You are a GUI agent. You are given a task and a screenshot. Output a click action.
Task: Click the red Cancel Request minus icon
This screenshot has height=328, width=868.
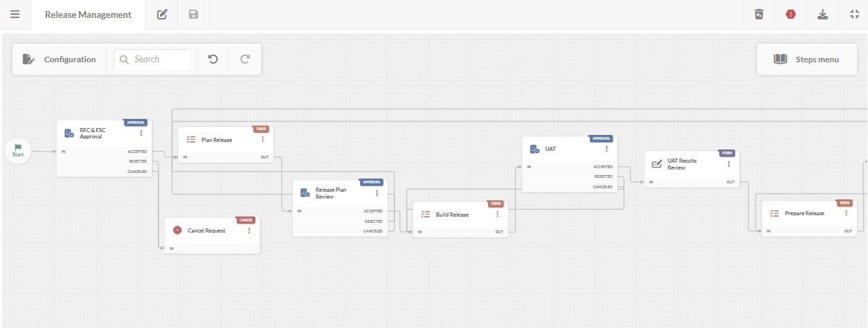click(177, 230)
